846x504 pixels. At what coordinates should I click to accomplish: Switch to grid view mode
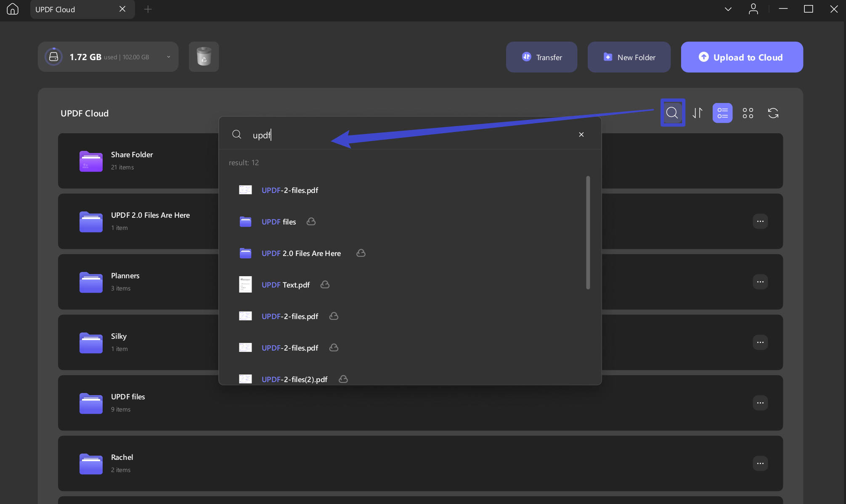click(748, 113)
